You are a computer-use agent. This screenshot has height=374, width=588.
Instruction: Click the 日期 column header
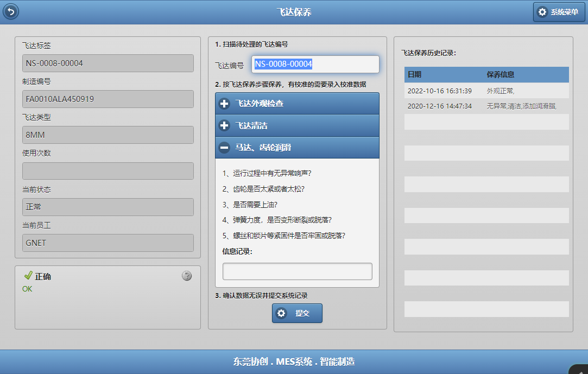415,75
